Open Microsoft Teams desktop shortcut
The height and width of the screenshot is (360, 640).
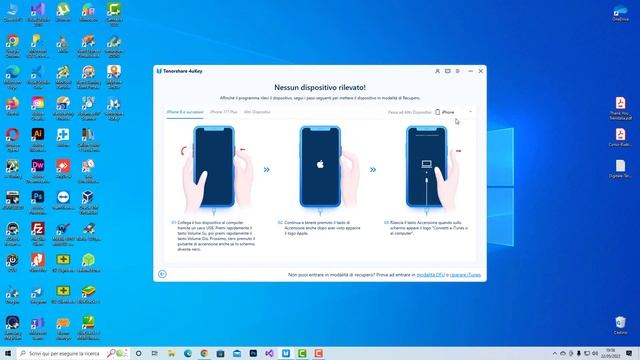(x=38, y=328)
